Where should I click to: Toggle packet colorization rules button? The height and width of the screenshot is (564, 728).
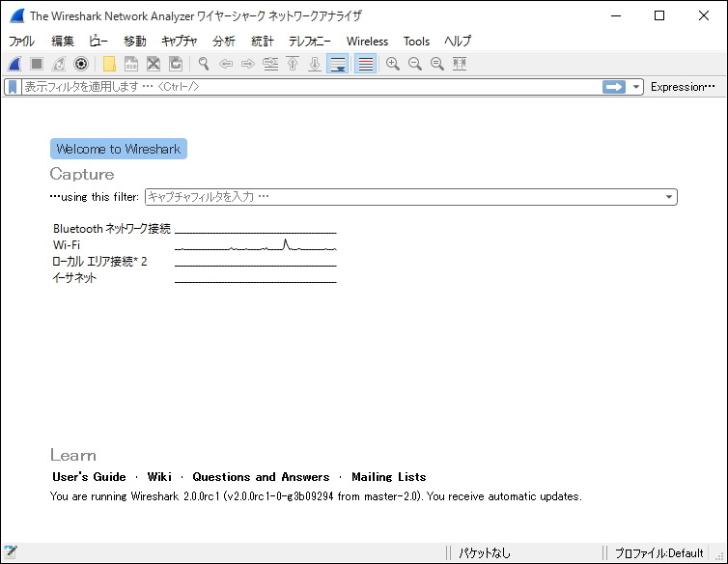point(365,64)
